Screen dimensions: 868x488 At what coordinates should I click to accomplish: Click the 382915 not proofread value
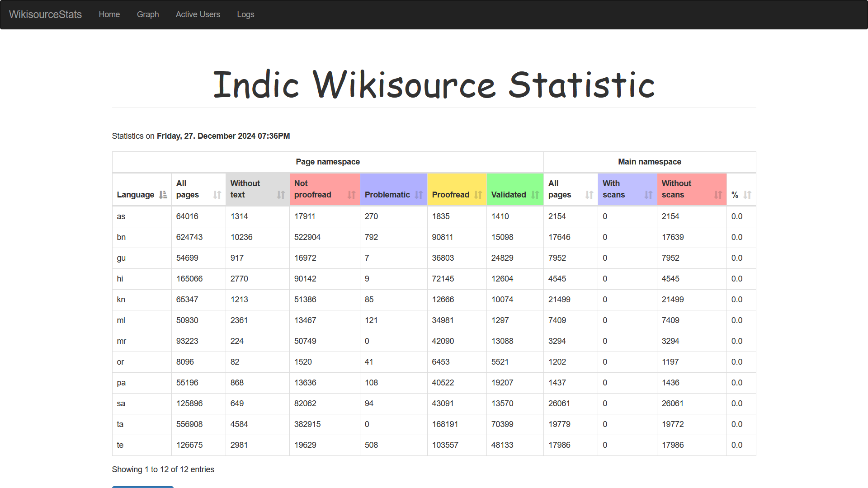[307, 424]
